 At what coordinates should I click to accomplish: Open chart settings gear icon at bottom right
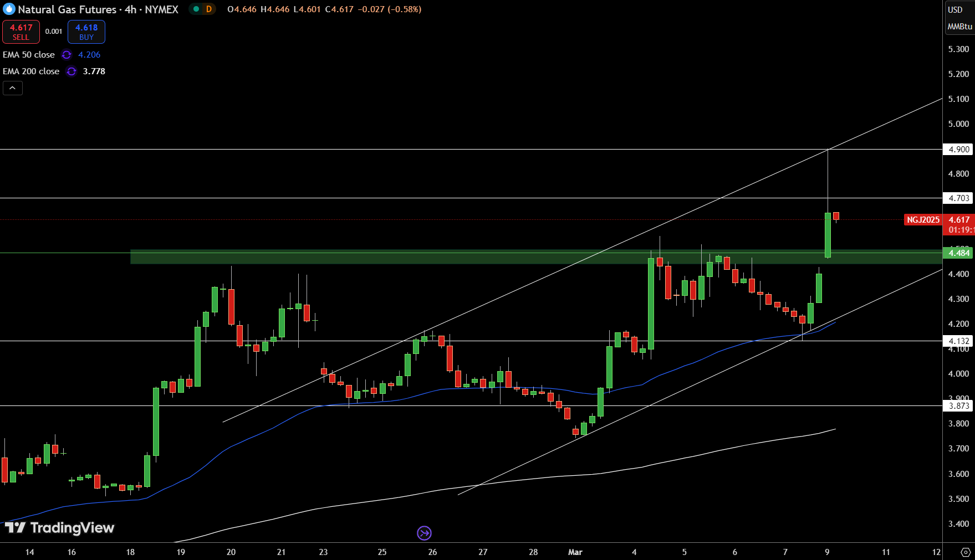click(x=966, y=552)
